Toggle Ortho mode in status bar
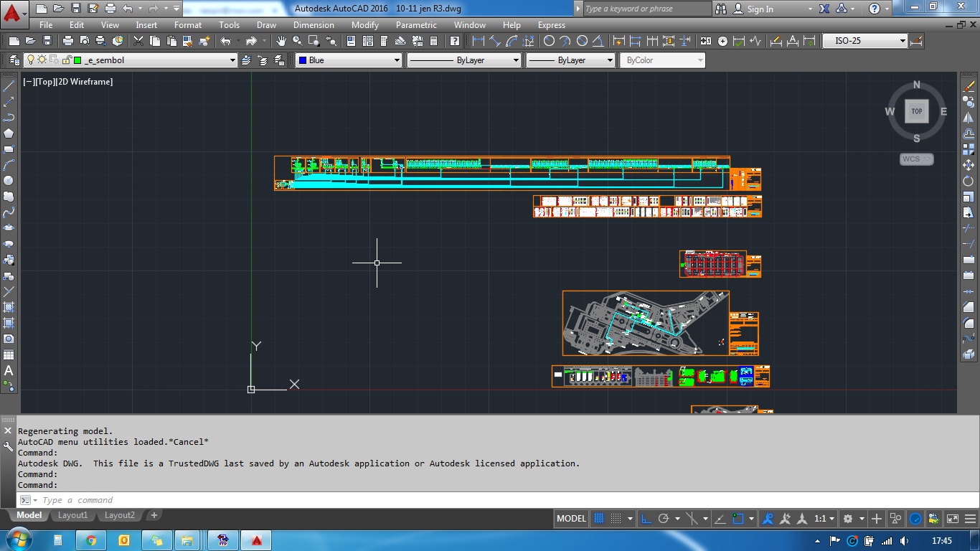 click(646, 519)
